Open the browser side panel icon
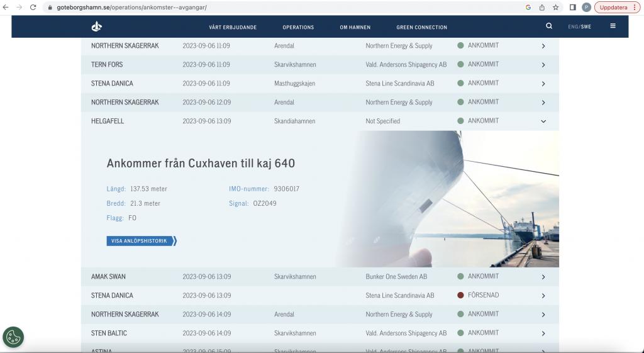Image resolution: width=644 pixels, height=353 pixels. coord(573,8)
